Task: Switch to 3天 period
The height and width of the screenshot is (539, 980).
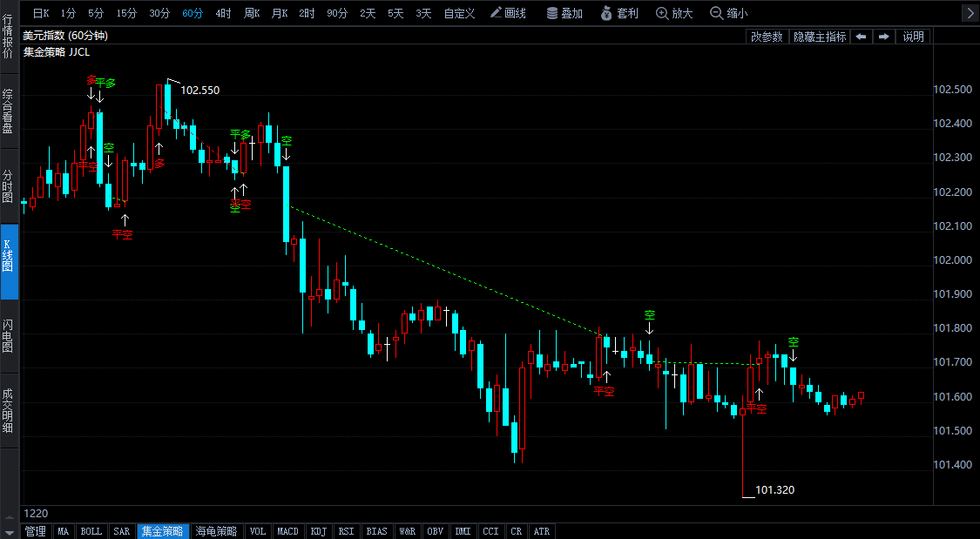Action: pos(423,13)
